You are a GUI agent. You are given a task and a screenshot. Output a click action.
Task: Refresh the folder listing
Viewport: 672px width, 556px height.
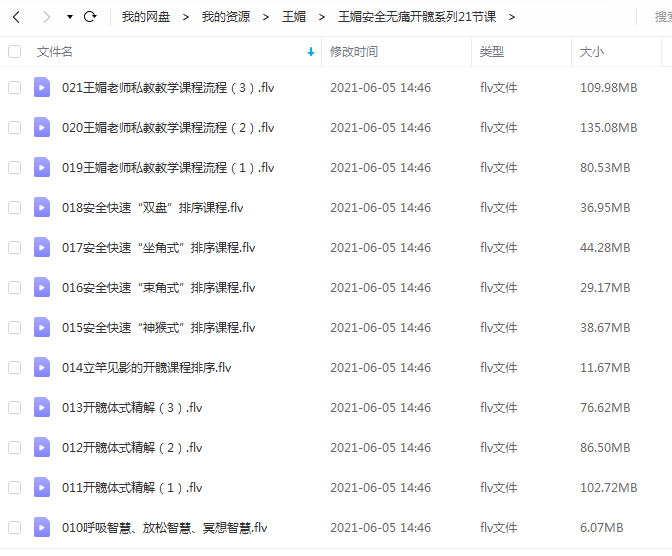90,17
